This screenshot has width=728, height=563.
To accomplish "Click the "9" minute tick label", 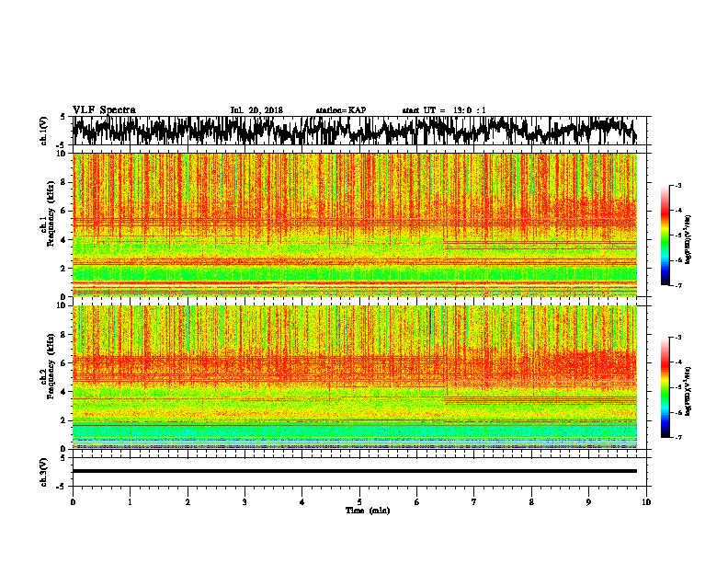I will click(x=588, y=502).
